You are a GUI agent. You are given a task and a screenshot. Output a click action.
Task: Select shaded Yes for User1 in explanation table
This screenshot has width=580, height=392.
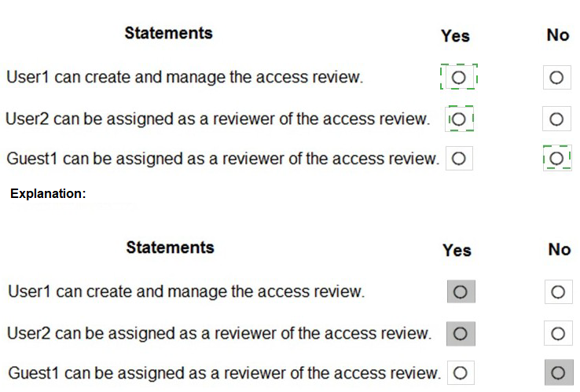461,292
